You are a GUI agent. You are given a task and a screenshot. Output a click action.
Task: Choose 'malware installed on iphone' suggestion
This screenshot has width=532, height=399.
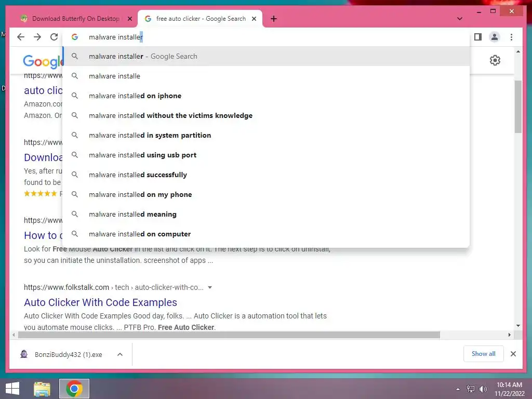267,96
